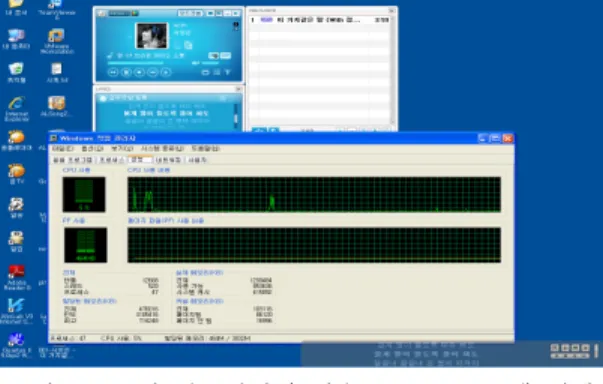Open the Recycle Bin desktop icon
603x384 pixels.
coord(16,73)
